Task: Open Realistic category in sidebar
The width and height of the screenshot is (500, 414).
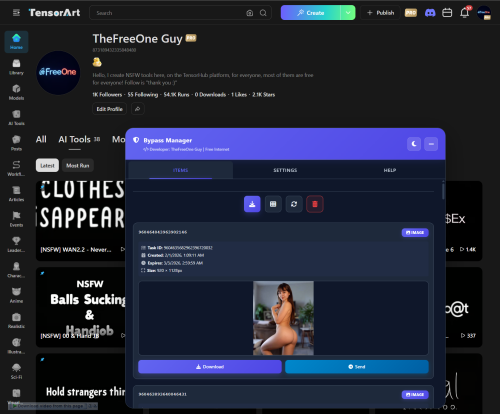Action: (x=16, y=321)
